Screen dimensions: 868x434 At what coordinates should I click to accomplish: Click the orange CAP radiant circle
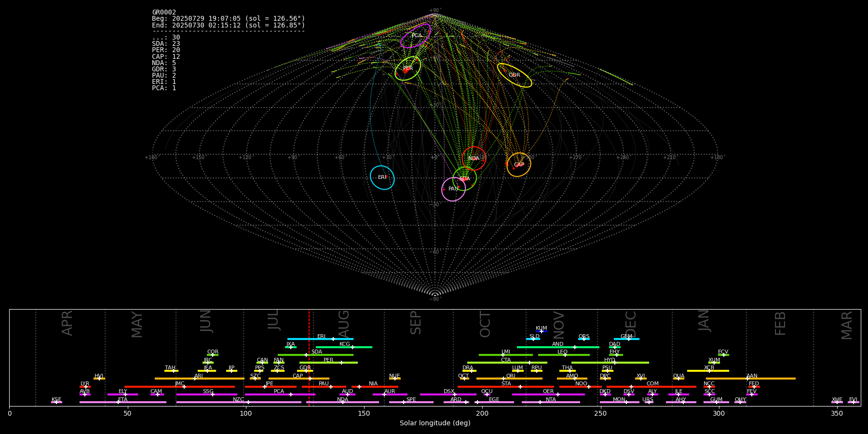(x=519, y=164)
